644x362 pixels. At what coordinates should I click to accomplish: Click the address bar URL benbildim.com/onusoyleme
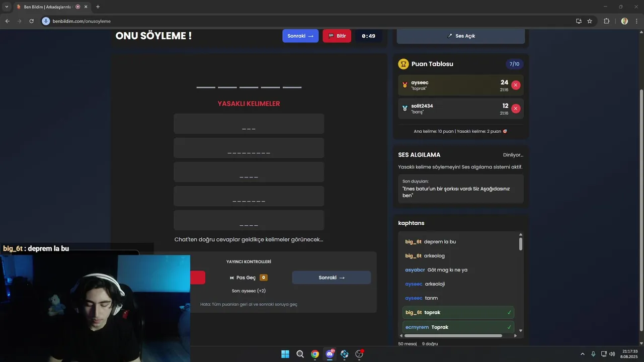(x=82, y=21)
